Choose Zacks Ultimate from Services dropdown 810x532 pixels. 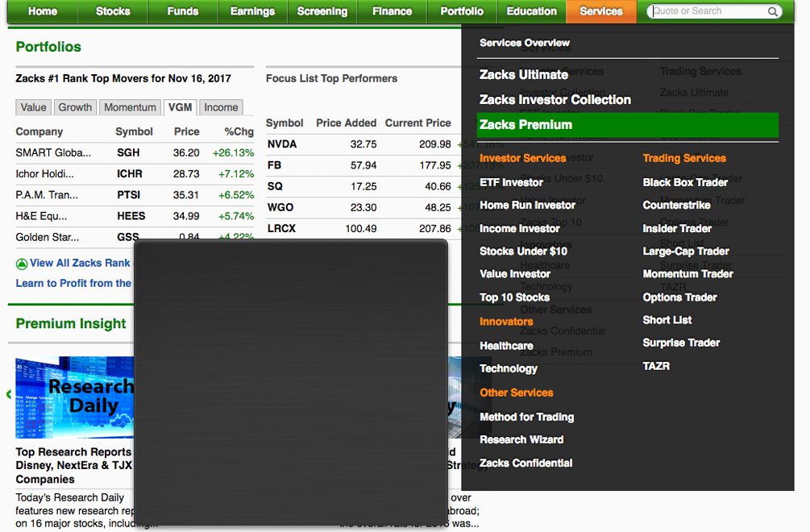tap(524, 75)
